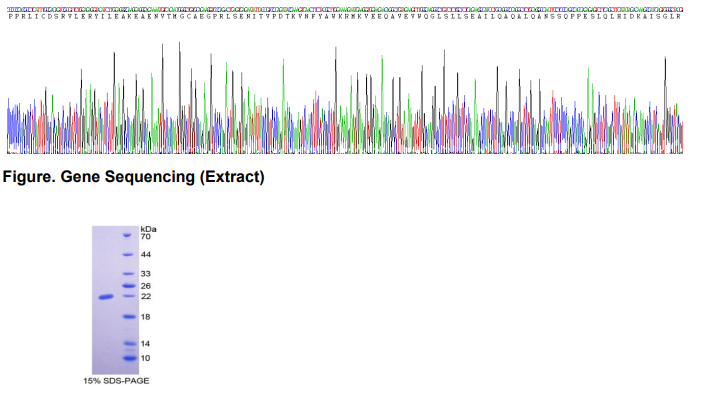The image size is (704, 393).
Task: Click the 10 kDa marker label
Action: coord(145,358)
